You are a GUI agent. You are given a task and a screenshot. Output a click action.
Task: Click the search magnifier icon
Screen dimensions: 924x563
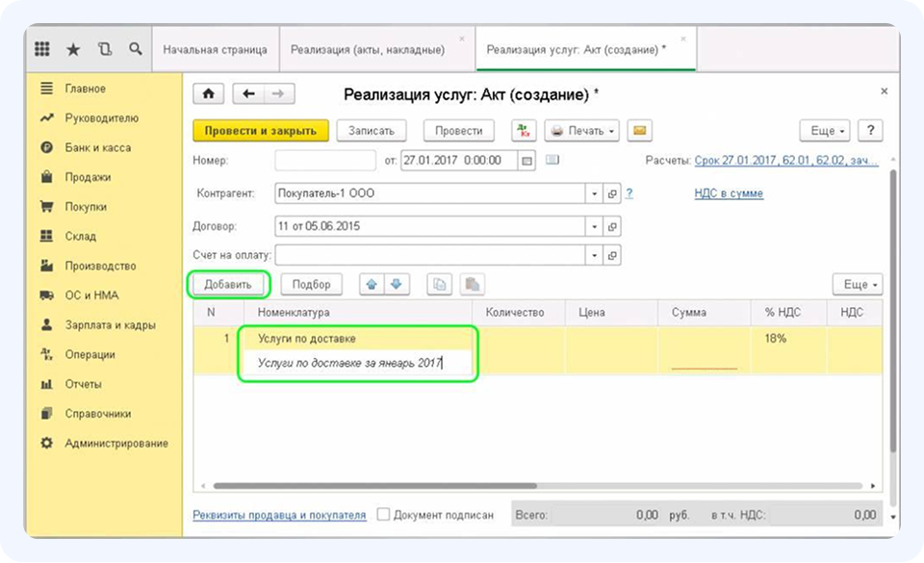point(136,49)
